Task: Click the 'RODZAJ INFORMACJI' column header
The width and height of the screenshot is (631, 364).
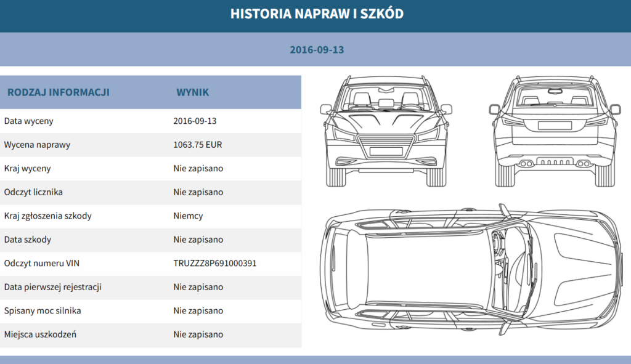Action: pyautogui.click(x=59, y=92)
